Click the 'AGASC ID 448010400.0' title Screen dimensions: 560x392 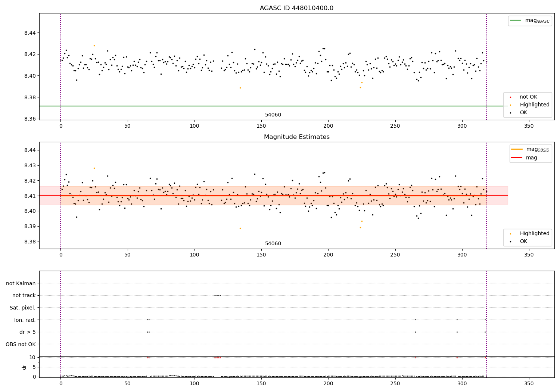click(x=297, y=8)
